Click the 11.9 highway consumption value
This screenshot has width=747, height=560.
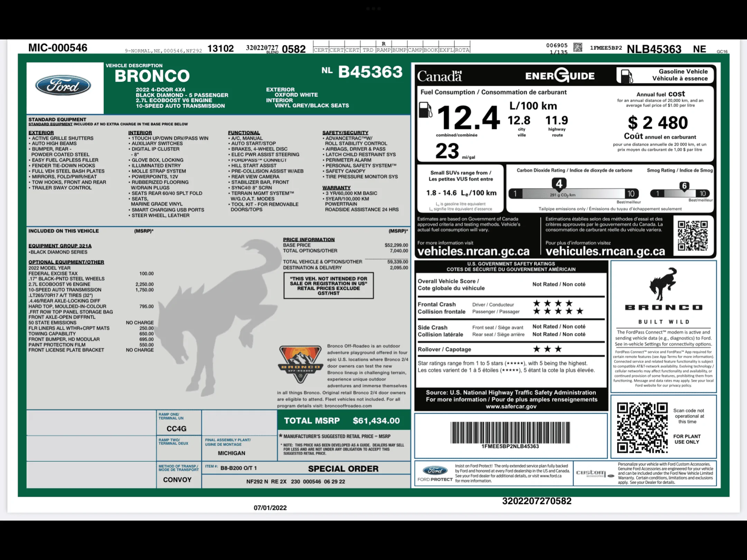pos(556,120)
